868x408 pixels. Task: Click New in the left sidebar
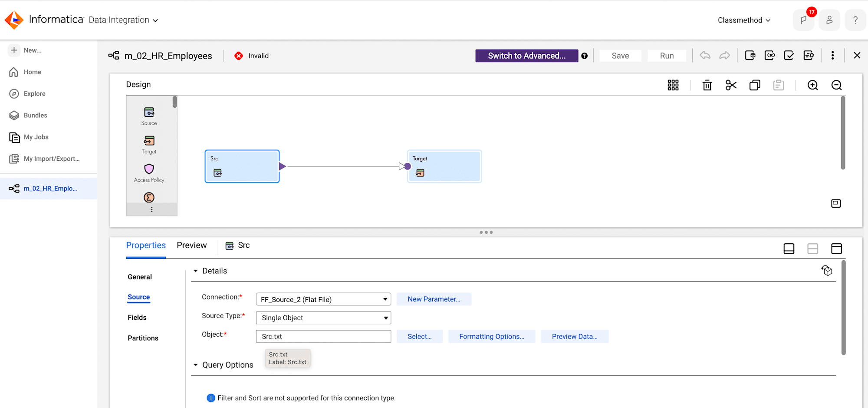pos(26,50)
